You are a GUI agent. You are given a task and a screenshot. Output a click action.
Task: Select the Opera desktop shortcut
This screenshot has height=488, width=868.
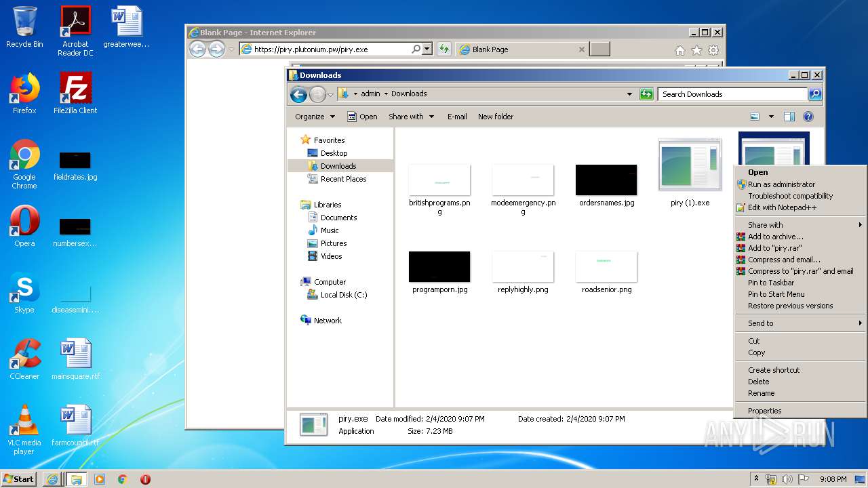[24, 226]
